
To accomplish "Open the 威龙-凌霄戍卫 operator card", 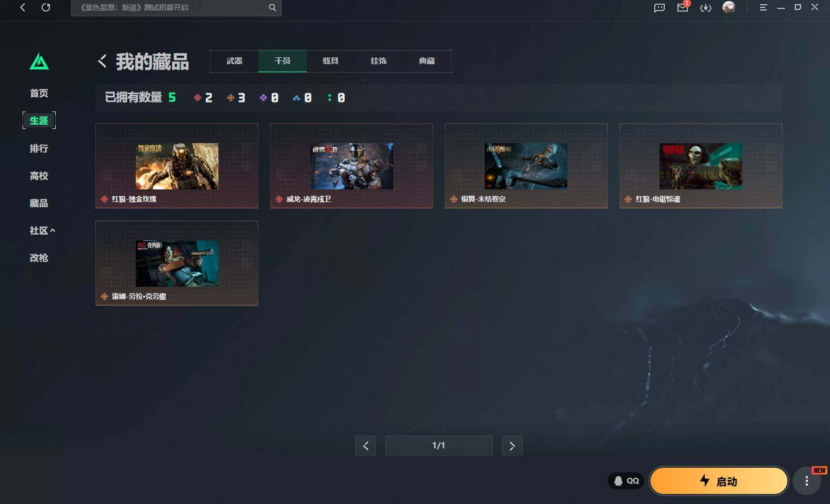I will [352, 166].
